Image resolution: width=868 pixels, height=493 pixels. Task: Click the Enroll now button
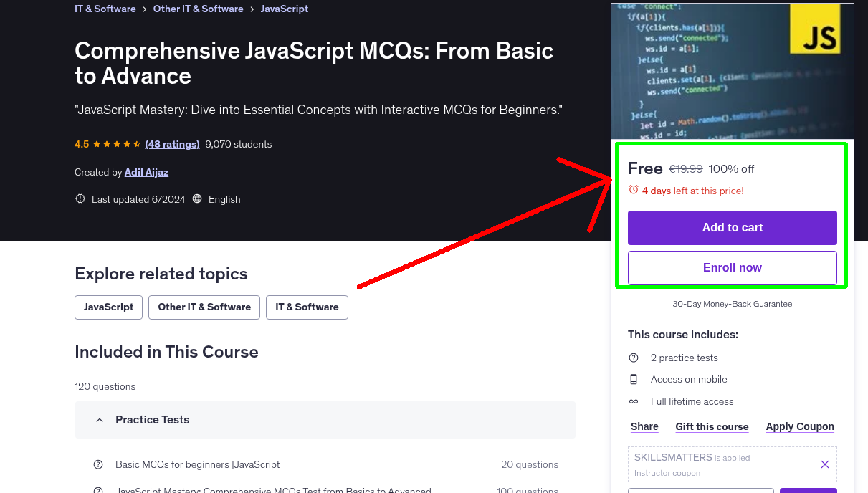pos(733,268)
